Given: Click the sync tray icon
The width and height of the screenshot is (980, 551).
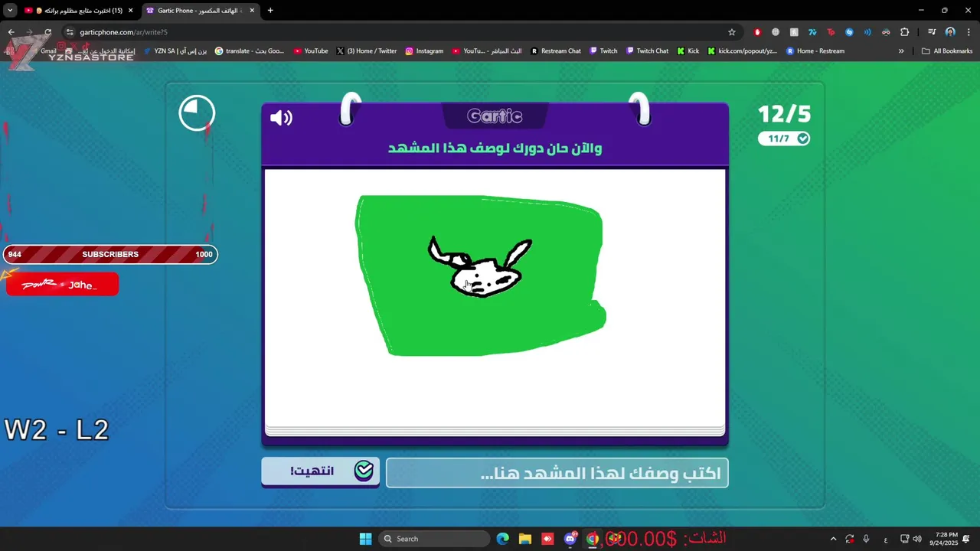Looking at the screenshot, I should (850, 539).
